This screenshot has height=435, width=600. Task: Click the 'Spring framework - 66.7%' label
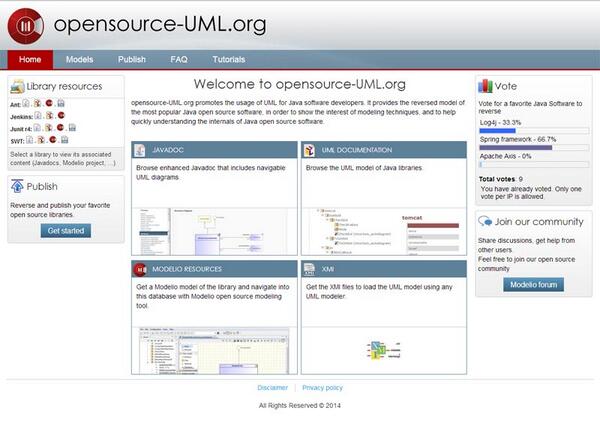(x=518, y=139)
